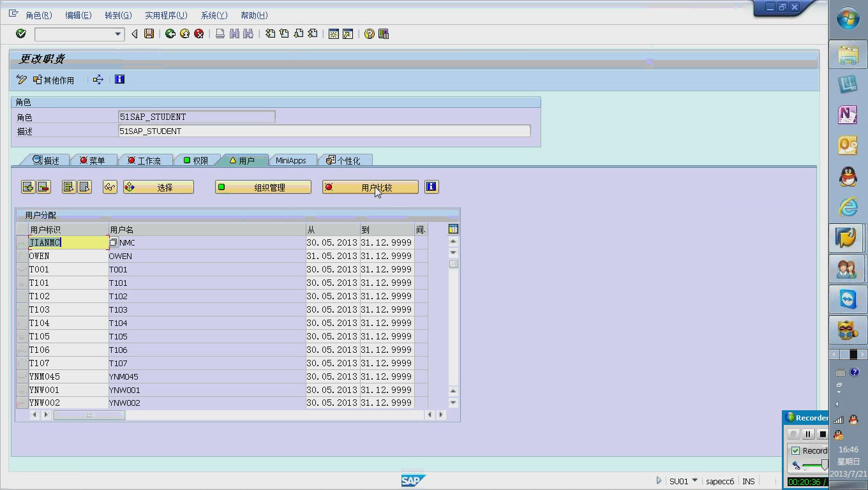Switch to the 权限 tab
868x490 pixels.
point(196,161)
